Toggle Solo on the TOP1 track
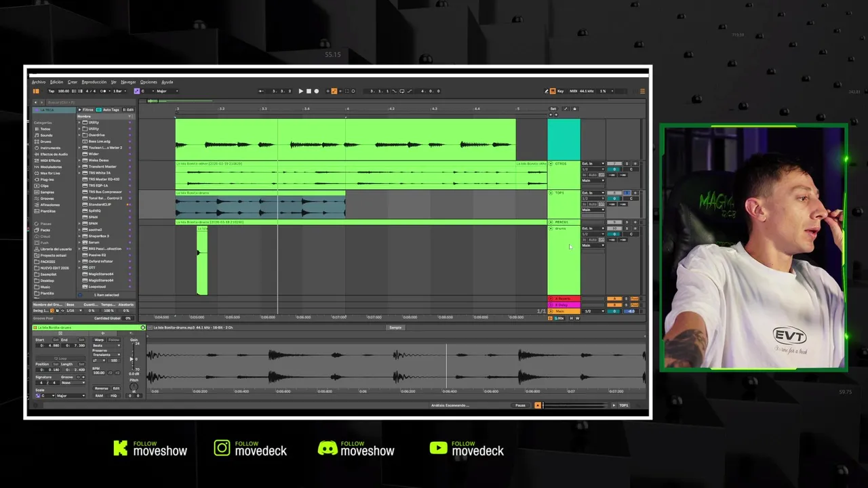Viewport: 868px width, 488px height. pos(627,193)
